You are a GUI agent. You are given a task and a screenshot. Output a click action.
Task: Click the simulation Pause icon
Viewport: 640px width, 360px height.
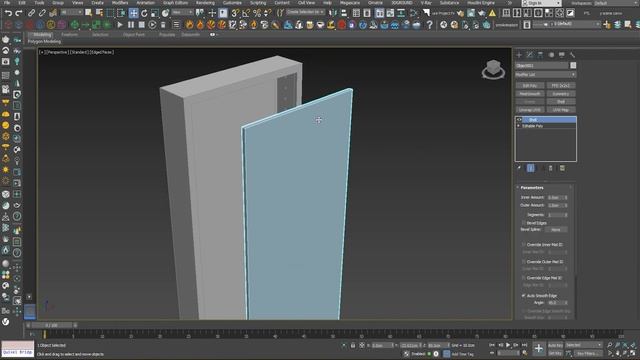(131, 25)
